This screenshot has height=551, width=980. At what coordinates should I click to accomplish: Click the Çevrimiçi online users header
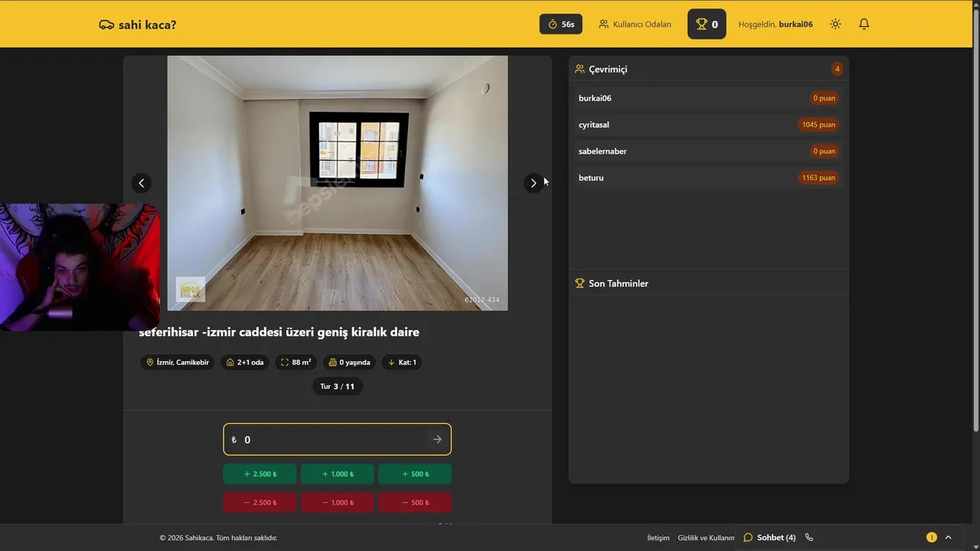(x=608, y=69)
